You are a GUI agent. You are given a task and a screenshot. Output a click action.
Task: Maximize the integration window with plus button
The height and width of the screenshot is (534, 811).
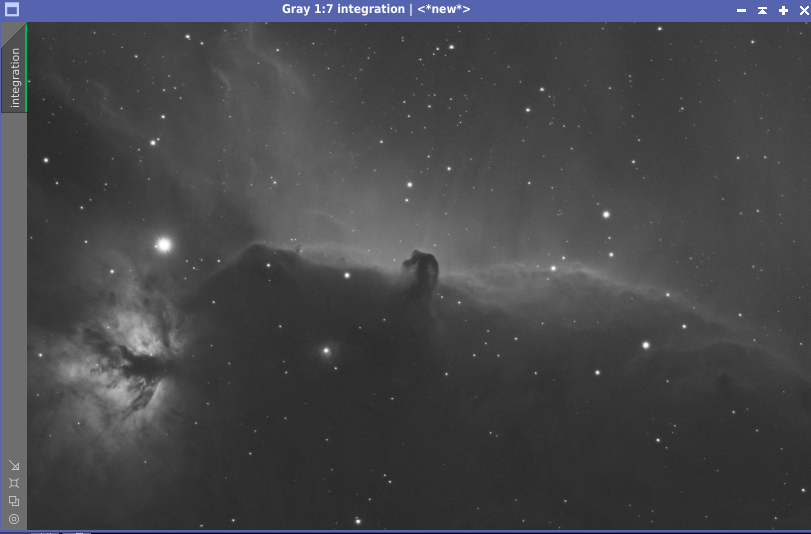[783, 10]
